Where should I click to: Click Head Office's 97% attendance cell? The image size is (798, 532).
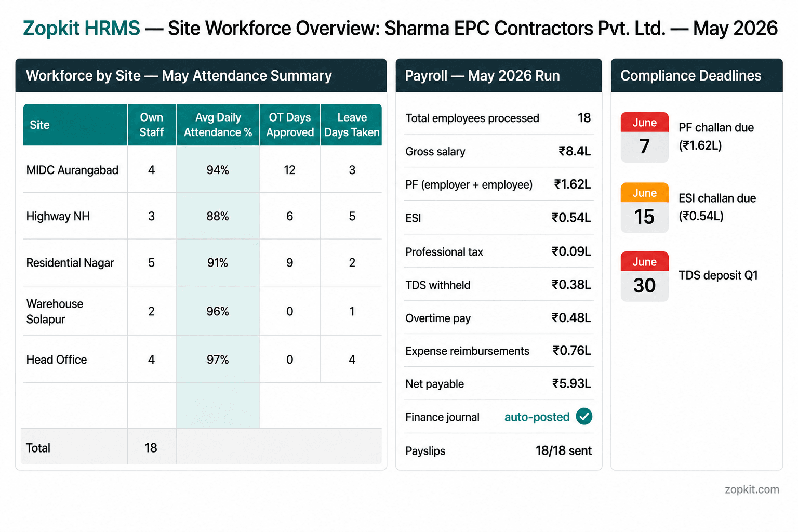pyautogui.click(x=218, y=360)
